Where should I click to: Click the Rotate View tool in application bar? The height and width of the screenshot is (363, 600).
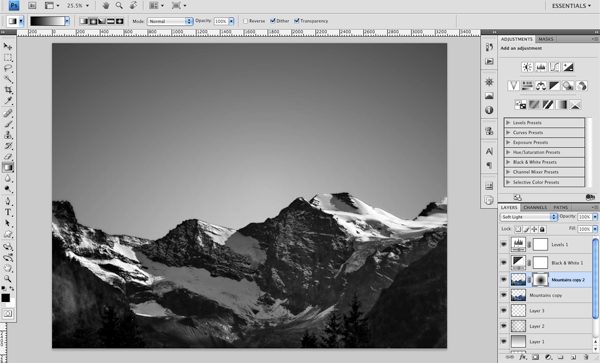[133, 5]
